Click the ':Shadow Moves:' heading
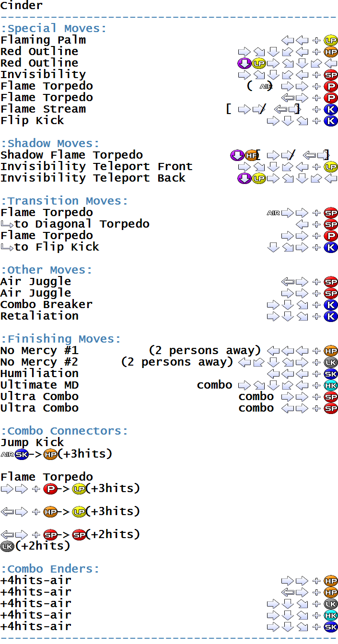Image resolution: width=338 pixels, height=644 pixels. [50, 144]
